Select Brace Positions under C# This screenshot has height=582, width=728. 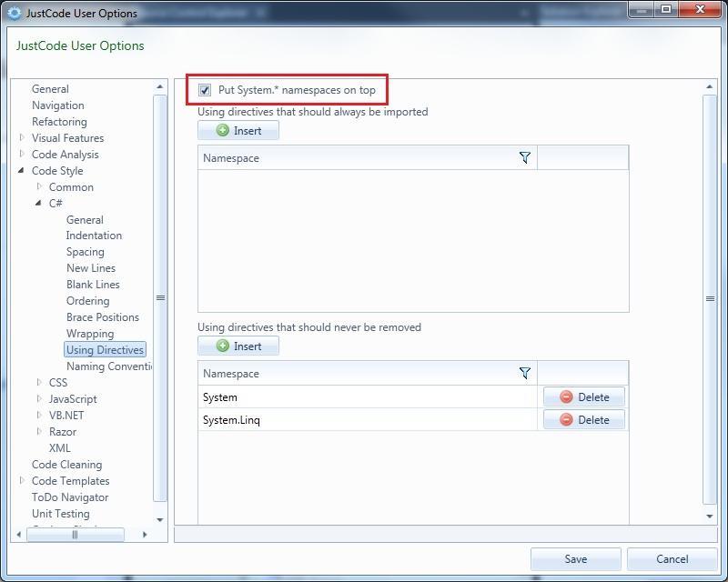click(103, 317)
